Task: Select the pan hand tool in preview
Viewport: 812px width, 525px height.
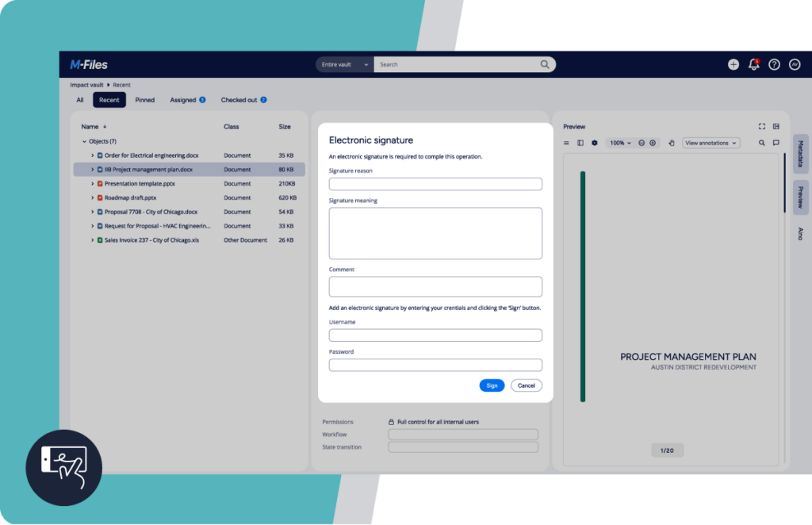Action: [671, 143]
